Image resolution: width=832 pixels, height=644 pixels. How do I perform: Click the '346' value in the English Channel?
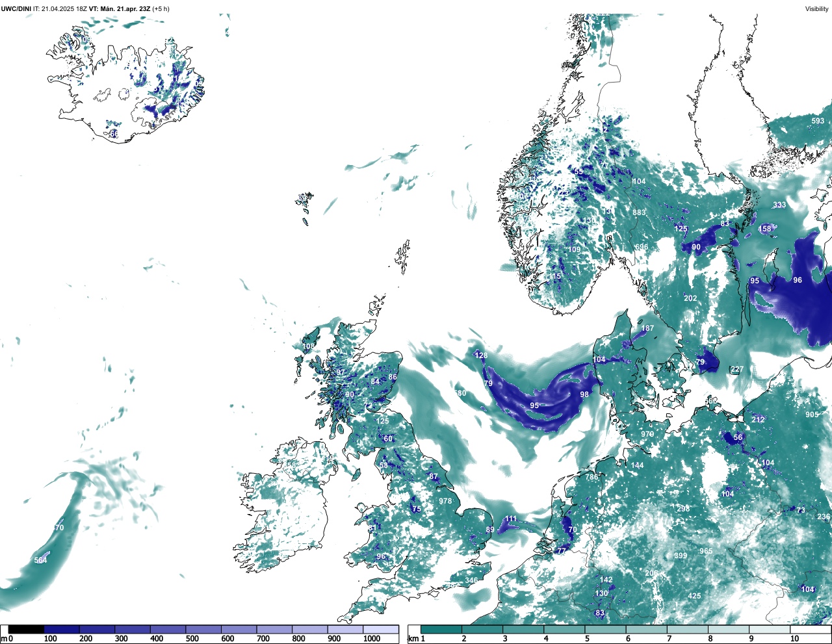coord(471,581)
